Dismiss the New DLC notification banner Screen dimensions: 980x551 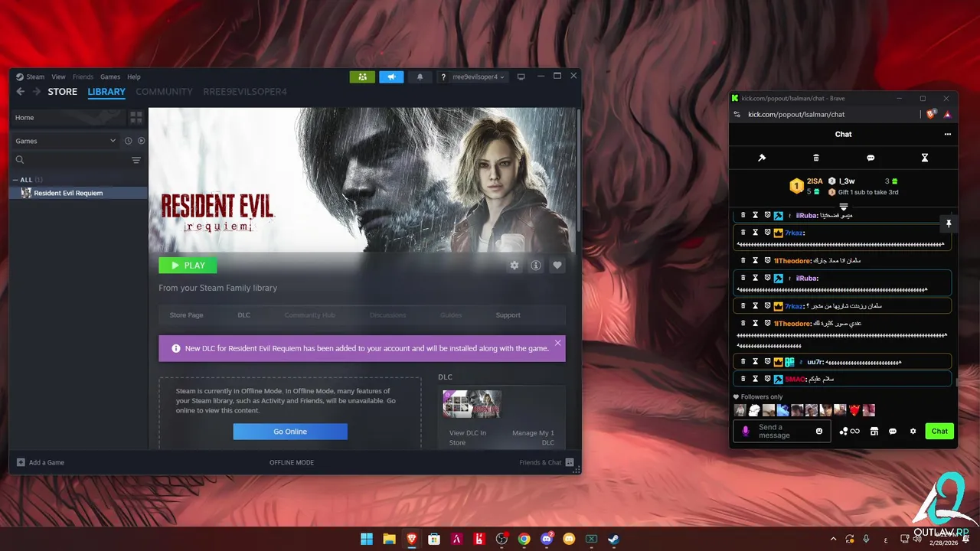point(557,343)
